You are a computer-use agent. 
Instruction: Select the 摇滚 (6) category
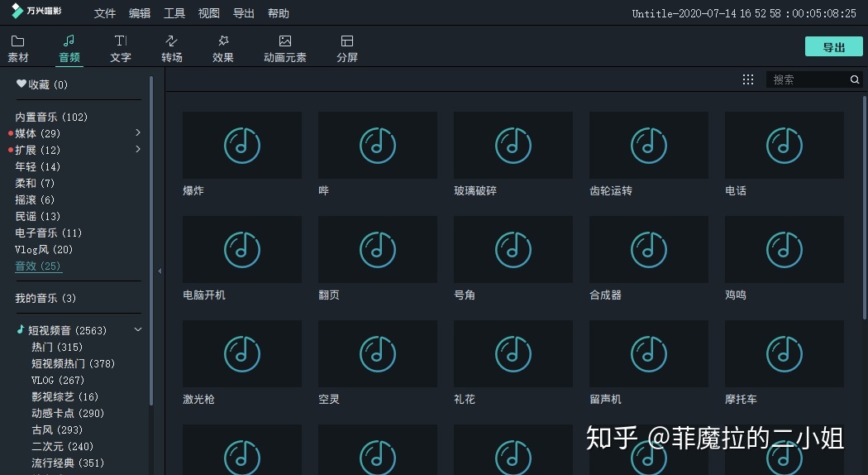coord(35,199)
